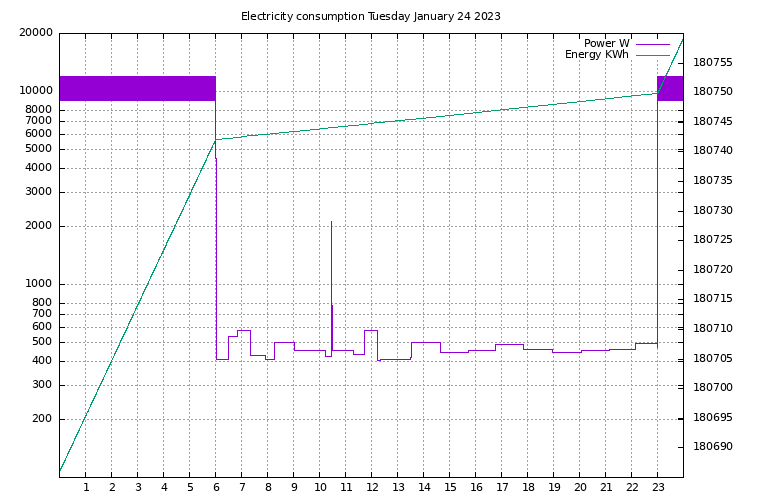The image size is (768, 500).
Task: Click the left axis label 20000
Action: (x=36, y=33)
